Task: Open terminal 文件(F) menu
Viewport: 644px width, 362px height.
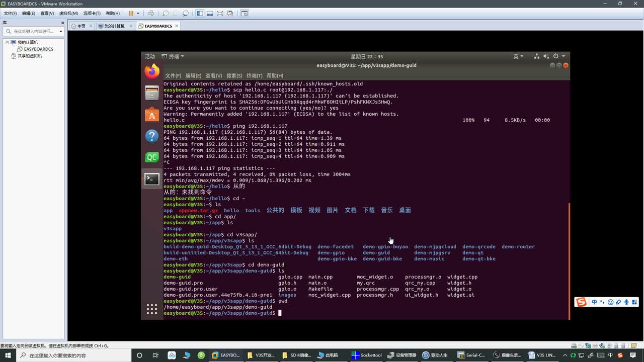Action: coord(173,76)
